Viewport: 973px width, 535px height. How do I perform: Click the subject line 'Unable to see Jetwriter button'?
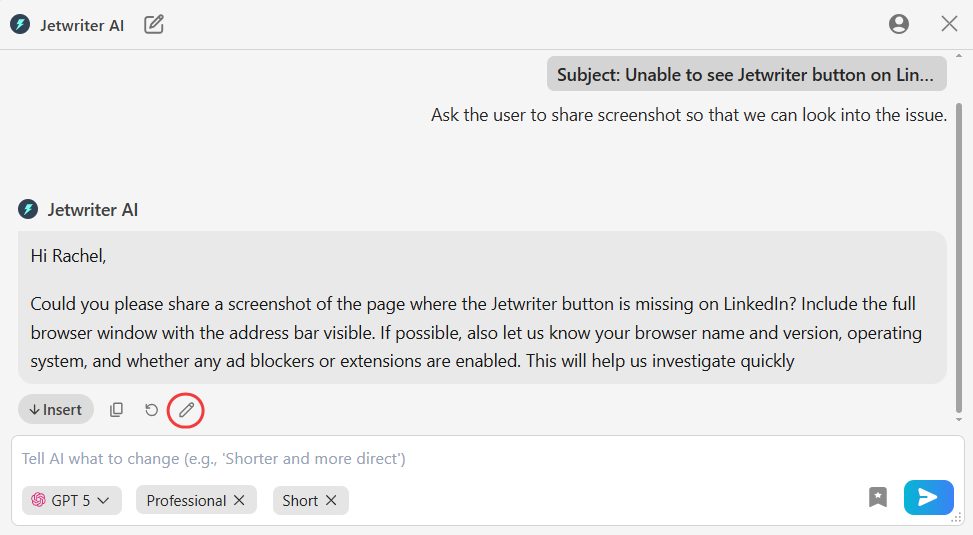747,74
